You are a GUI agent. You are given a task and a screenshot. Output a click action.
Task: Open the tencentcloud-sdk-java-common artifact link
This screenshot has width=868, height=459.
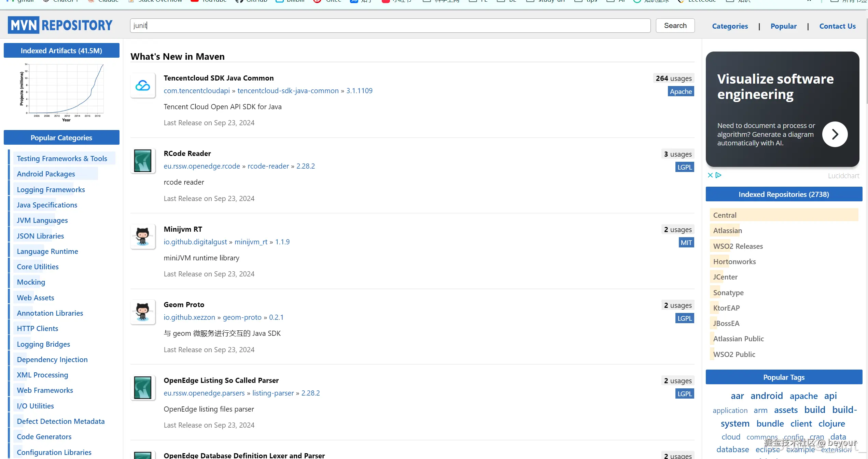[288, 91]
